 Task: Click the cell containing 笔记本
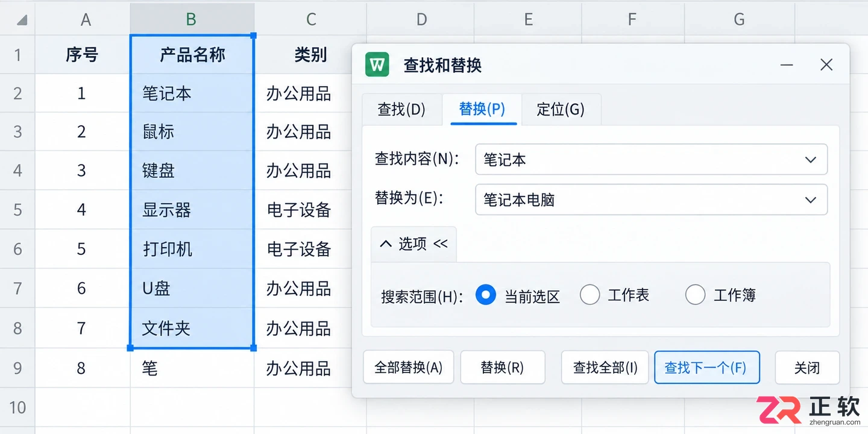(x=192, y=93)
